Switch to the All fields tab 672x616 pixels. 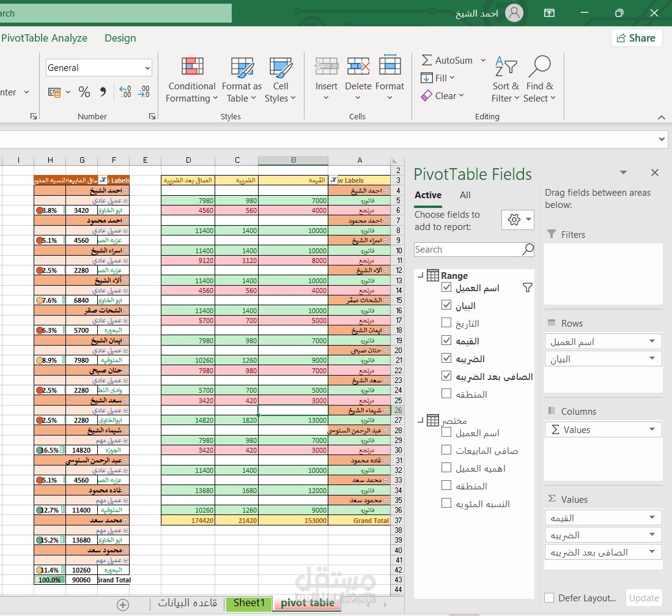tap(465, 195)
